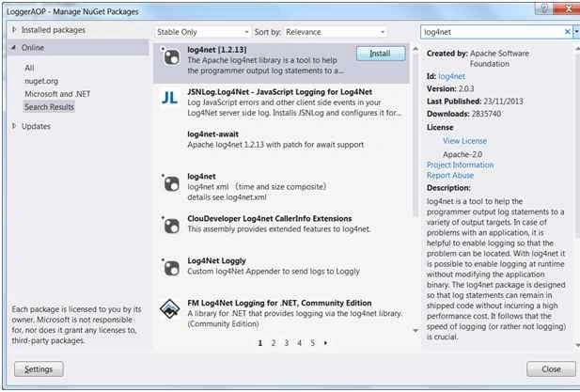
Task: Click the Version 2.0.3 value
Action: pyautogui.click(x=466, y=88)
